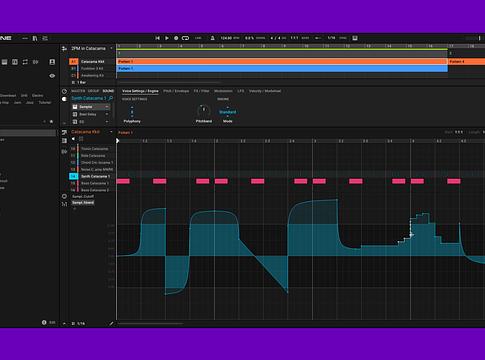The width and height of the screenshot is (485, 360).
Task: Click the orange Pattern 4 clip
Action: point(467,62)
